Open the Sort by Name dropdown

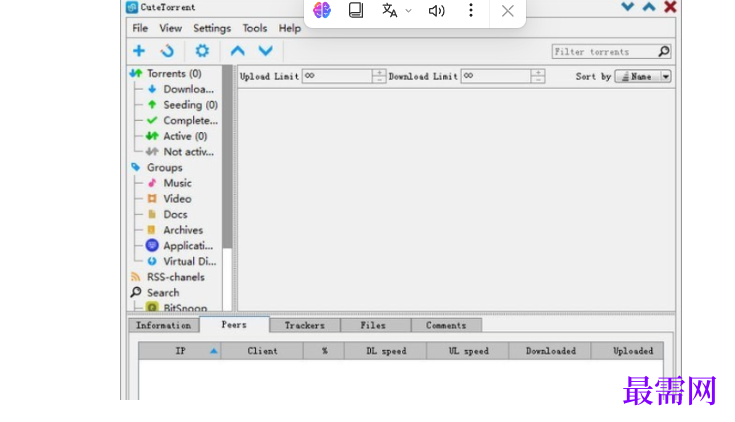(x=643, y=76)
